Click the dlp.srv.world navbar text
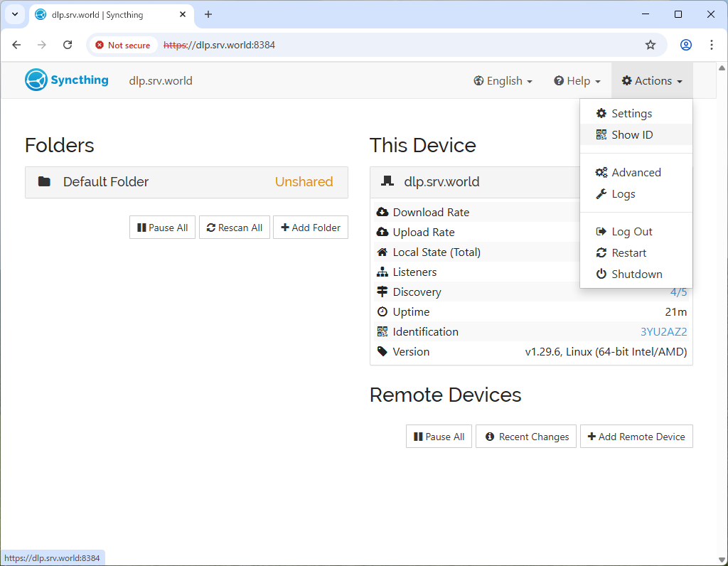 tap(161, 81)
